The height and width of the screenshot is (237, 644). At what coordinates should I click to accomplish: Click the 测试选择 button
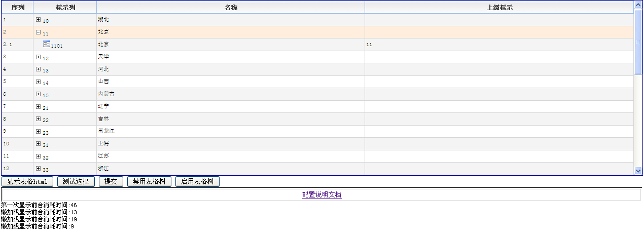click(76, 182)
